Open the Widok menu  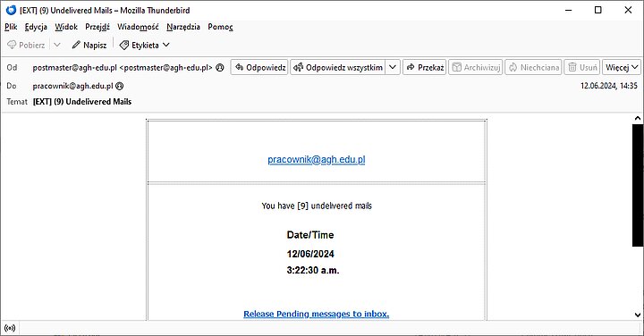pyautogui.click(x=66, y=27)
